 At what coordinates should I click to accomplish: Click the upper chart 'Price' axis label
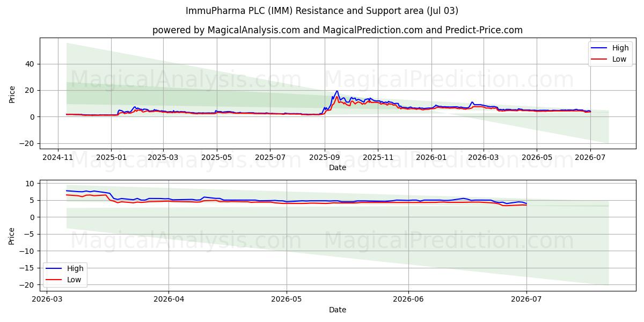[12, 93]
